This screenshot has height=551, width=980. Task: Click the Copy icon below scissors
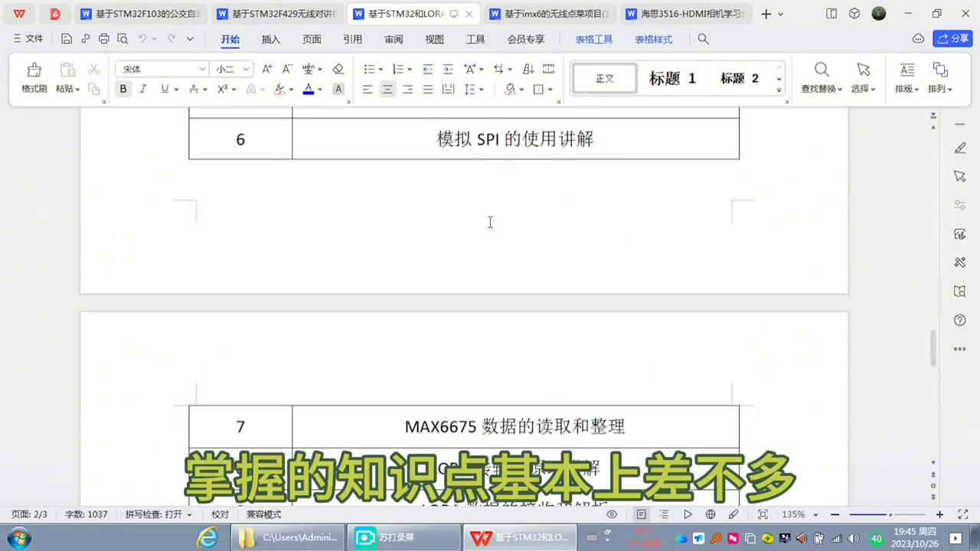[x=94, y=90]
